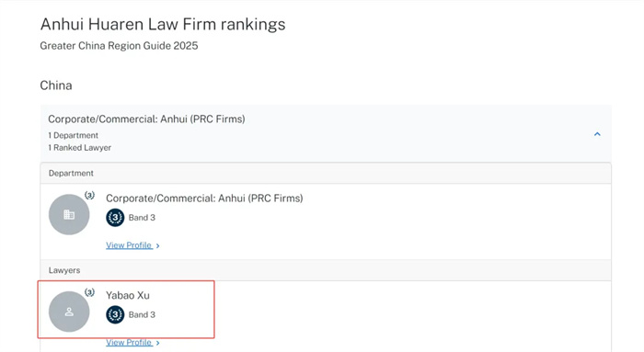Click arrow icon next to lawyer View Profile

(x=157, y=343)
